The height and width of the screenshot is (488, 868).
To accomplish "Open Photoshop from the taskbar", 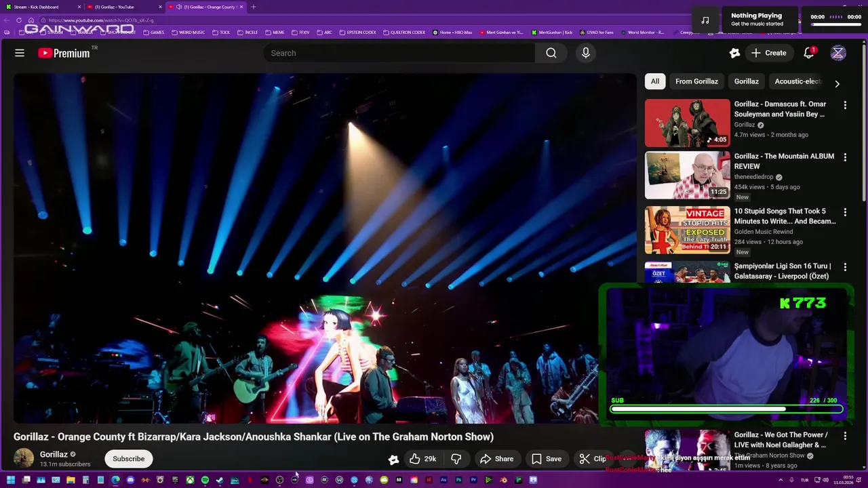I will pyautogui.click(x=458, y=480).
